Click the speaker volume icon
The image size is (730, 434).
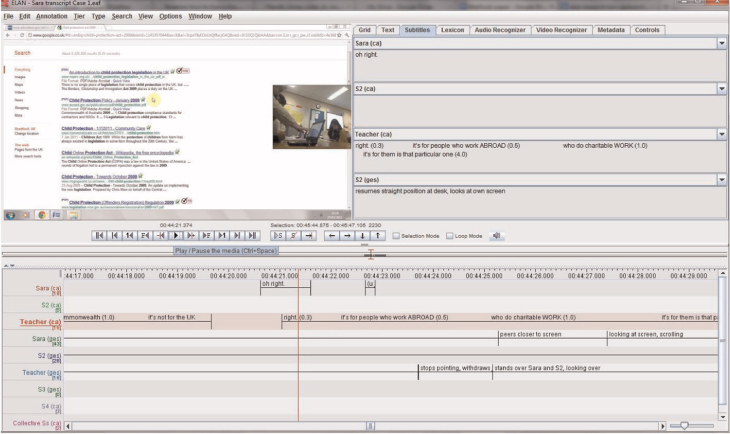(497, 235)
